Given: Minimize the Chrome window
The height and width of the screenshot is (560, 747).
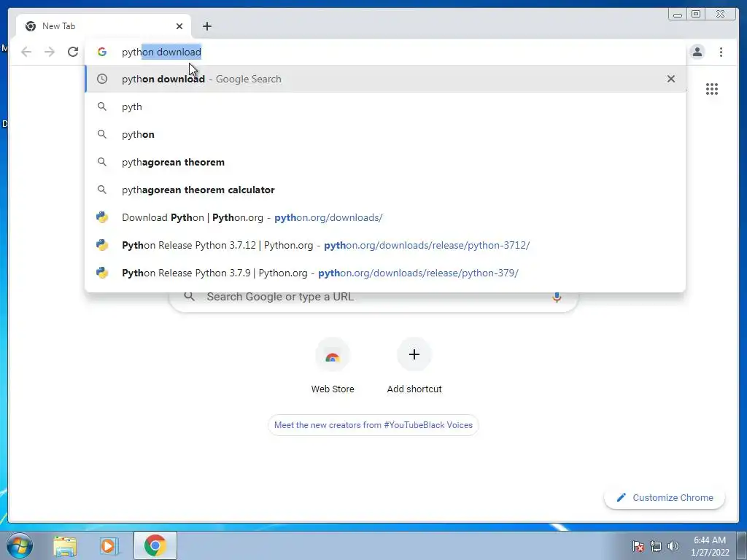Looking at the screenshot, I should [x=678, y=14].
